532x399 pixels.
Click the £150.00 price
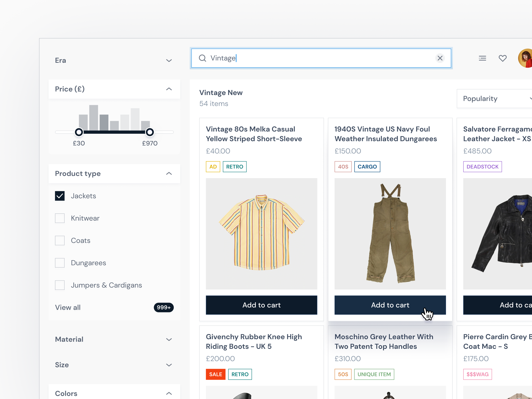click(x=348, y=151)
